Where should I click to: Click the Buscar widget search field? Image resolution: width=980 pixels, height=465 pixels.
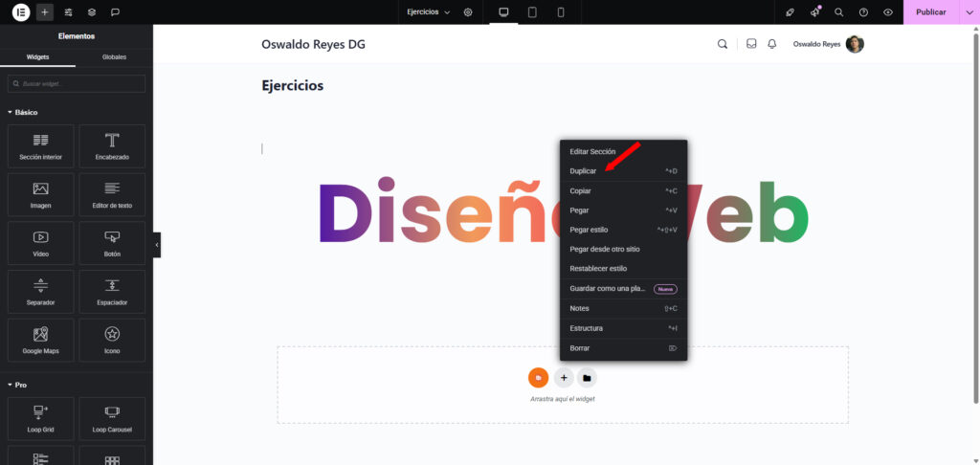77,84
